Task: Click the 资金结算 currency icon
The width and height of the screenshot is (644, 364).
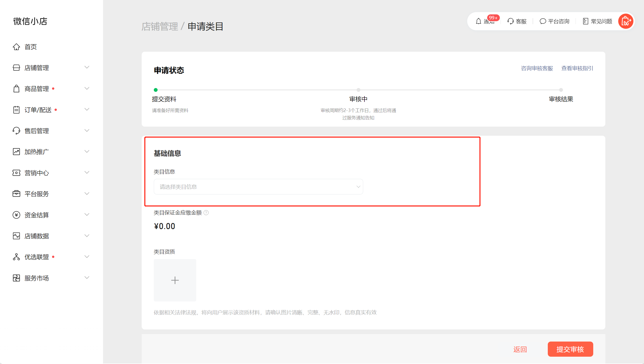Action: pos(16,215)
